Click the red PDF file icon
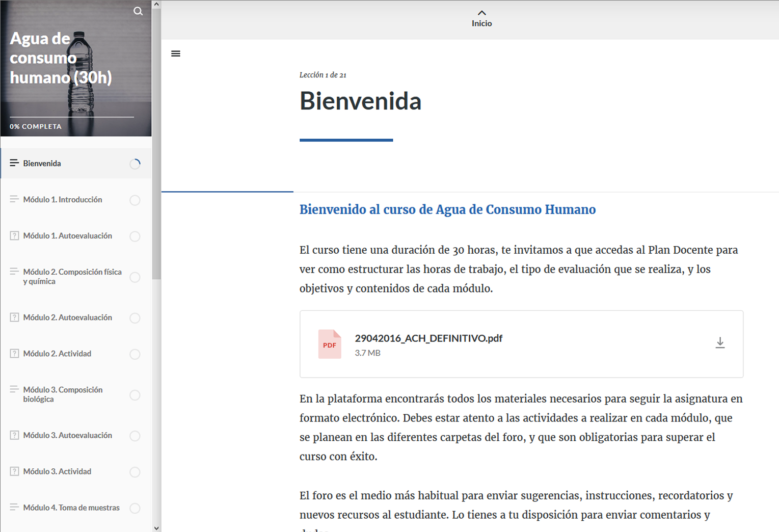The width and height of the screenshot is (779, 532). pos(330,344)
